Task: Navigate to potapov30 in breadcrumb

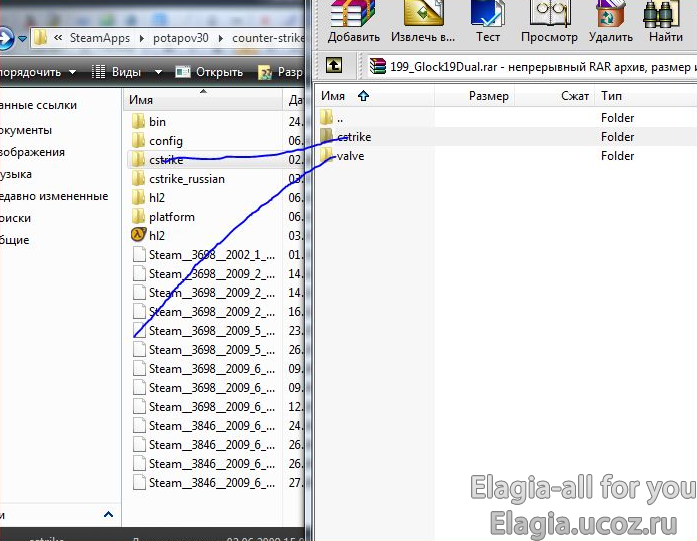Action: pyautogui.click(x=180, y=38)
